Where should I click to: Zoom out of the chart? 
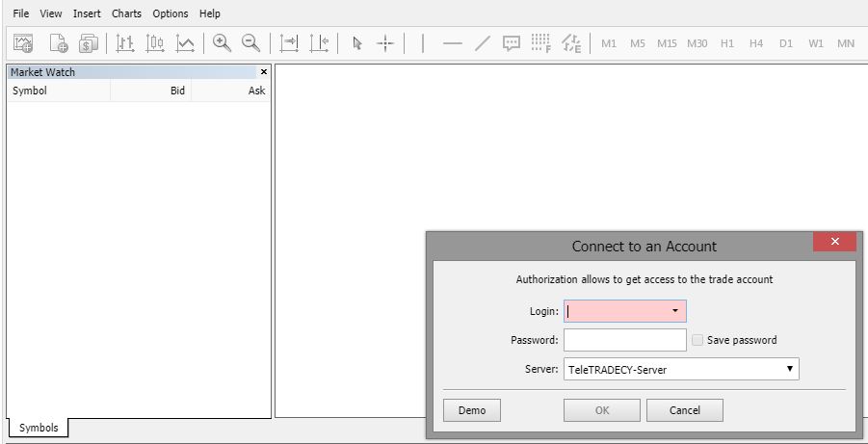pos(251,43)
